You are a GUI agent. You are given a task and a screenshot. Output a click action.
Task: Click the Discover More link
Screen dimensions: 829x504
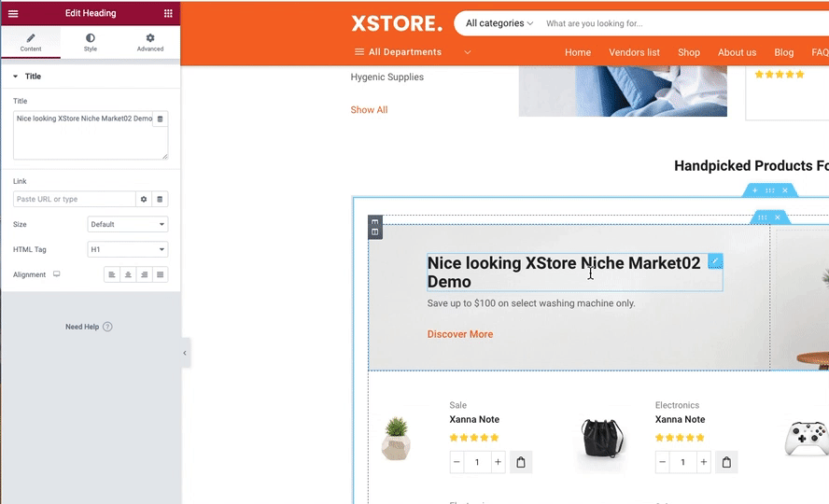(x=460, y=334)
